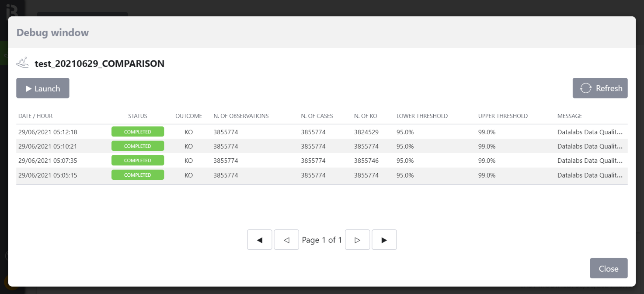Go to the previous page arrow
644x294 pixels.
point(286,240)
